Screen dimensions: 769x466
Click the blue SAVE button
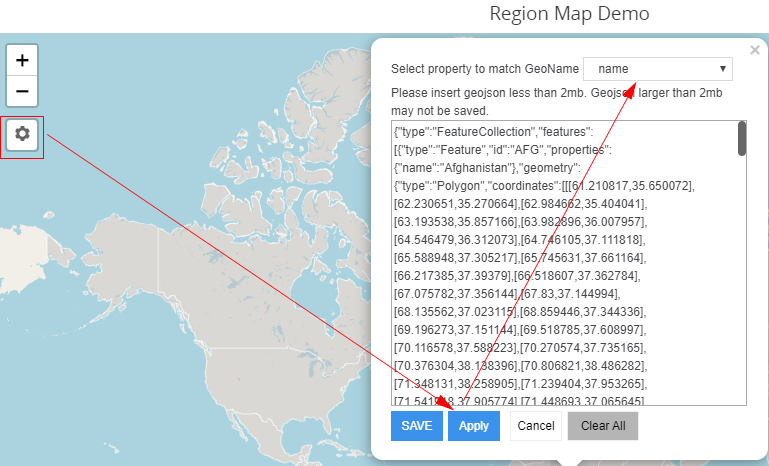tap(416, 425)
